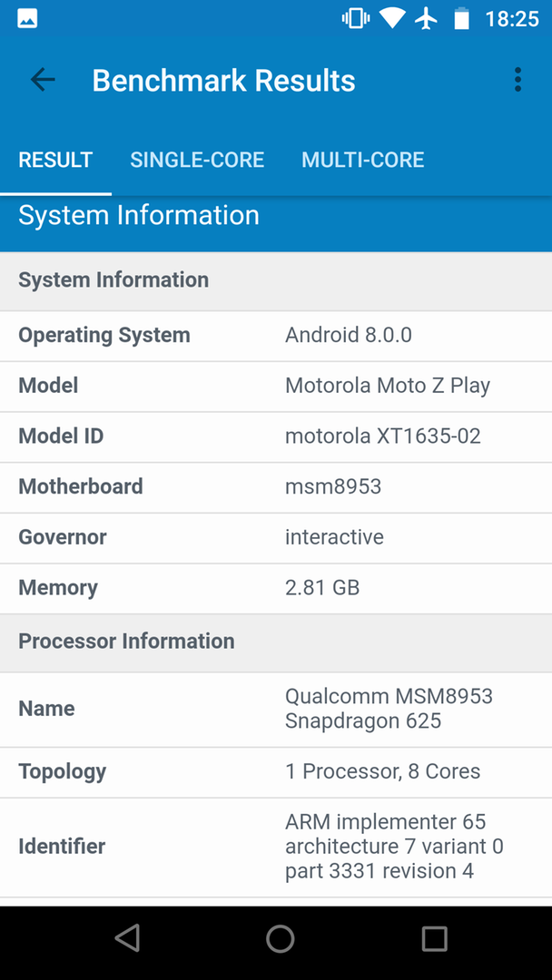Tap the Identifier label

point(62,847)
